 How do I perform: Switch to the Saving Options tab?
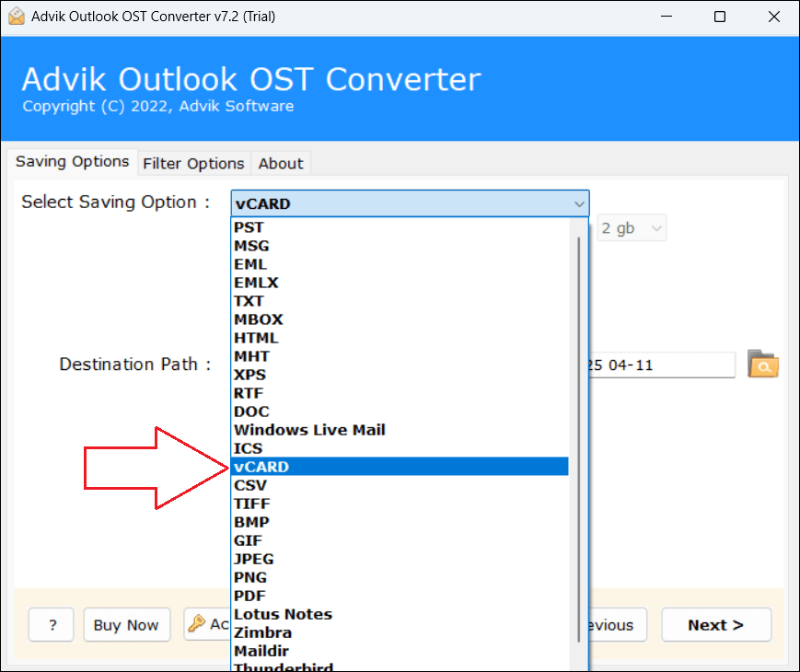click(x=72, y=162)
